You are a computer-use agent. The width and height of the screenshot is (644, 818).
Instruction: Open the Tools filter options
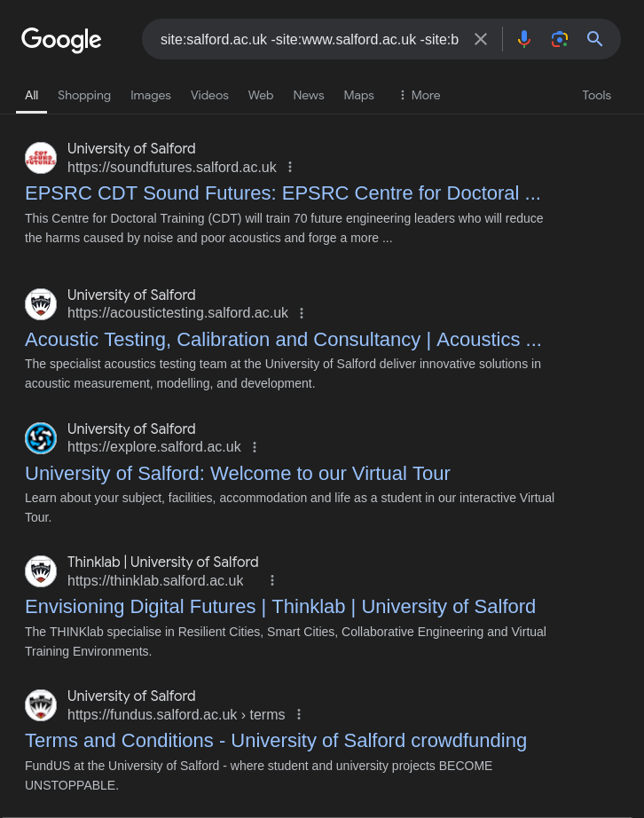[596, 95]
